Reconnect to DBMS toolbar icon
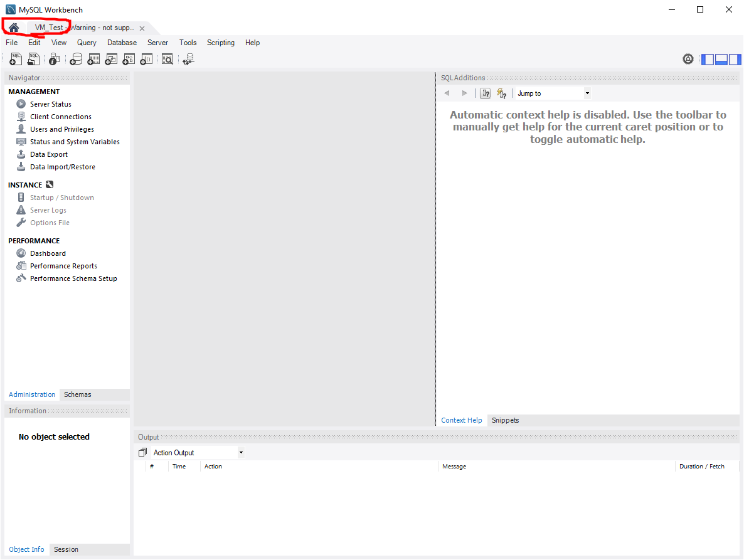Viewport: 744px width, 560px height. (188, 60)
